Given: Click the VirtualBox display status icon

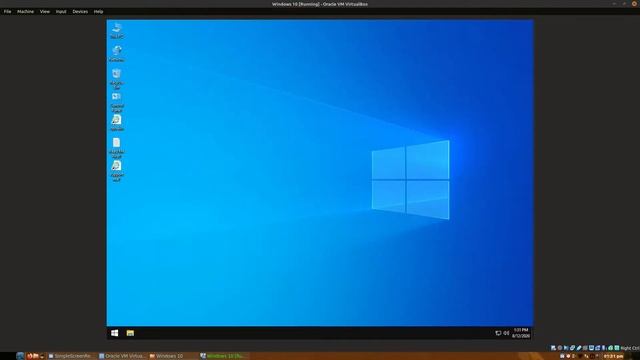Looking at the screenshot, I should point(591,348).
